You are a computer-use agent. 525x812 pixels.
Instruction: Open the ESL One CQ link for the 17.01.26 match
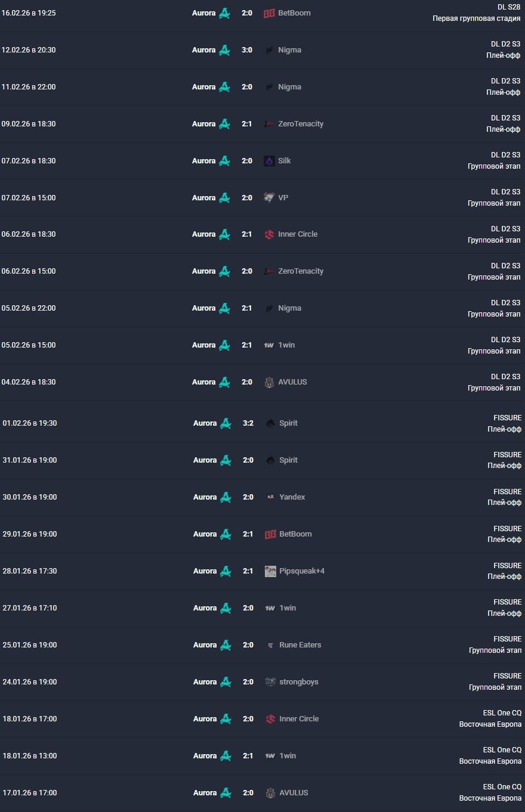502,786
